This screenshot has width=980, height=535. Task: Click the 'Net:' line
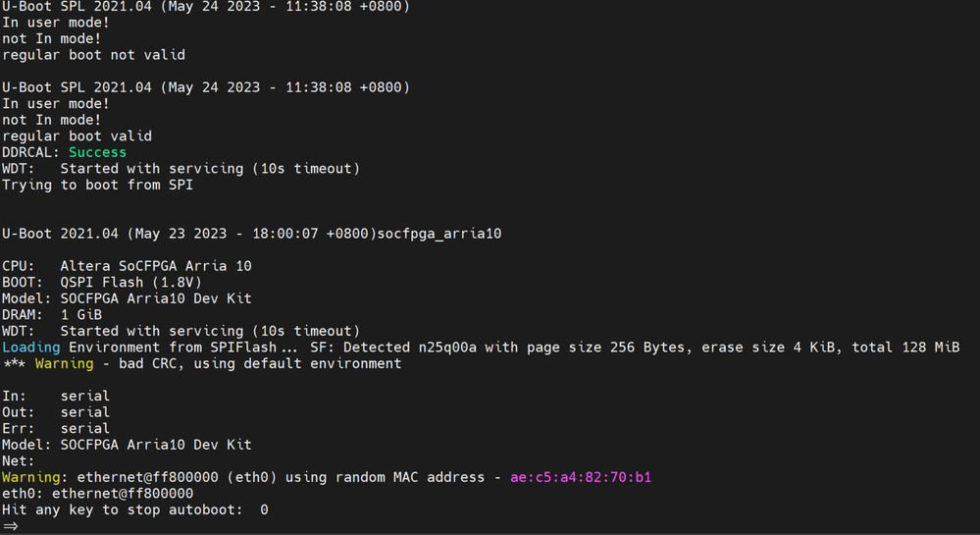(x=19, y=460)
